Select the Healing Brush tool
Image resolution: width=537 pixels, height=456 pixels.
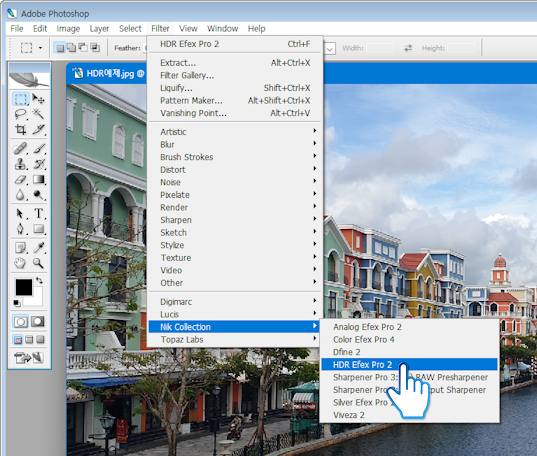pyautogui.click(x=21, y=148)
